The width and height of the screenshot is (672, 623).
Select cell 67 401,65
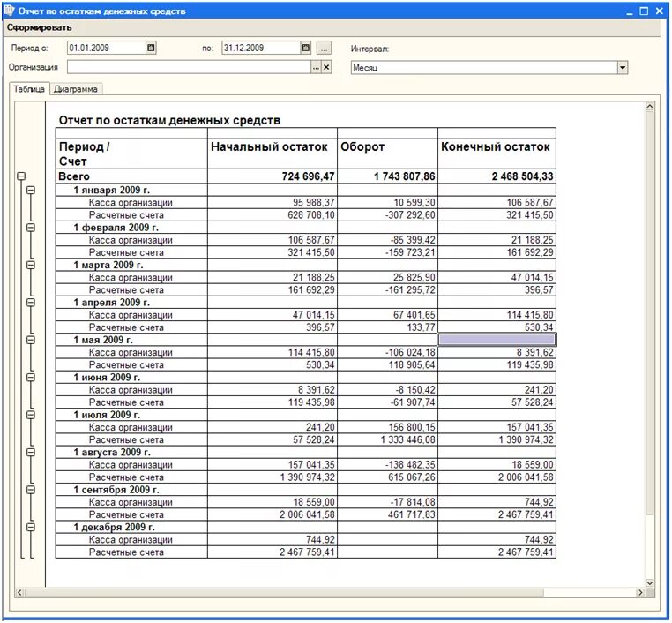387,315
